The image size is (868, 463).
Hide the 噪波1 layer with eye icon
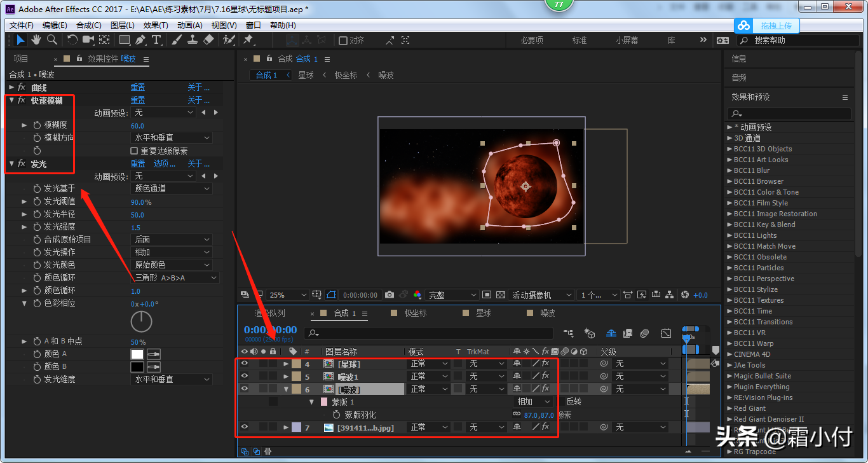[x=245, y=377]
